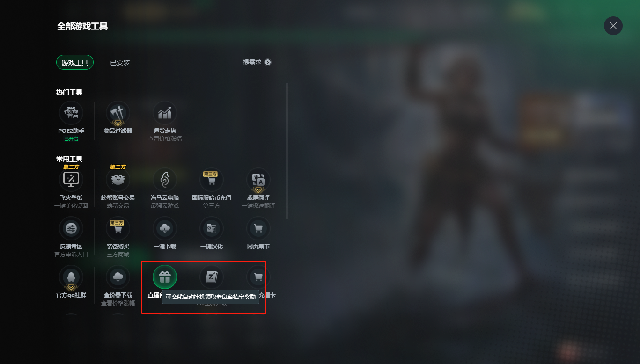Open the 国际服暗币充值 cart icon
Viewport: 640px width, 364px height.
(x=212, y=180)
